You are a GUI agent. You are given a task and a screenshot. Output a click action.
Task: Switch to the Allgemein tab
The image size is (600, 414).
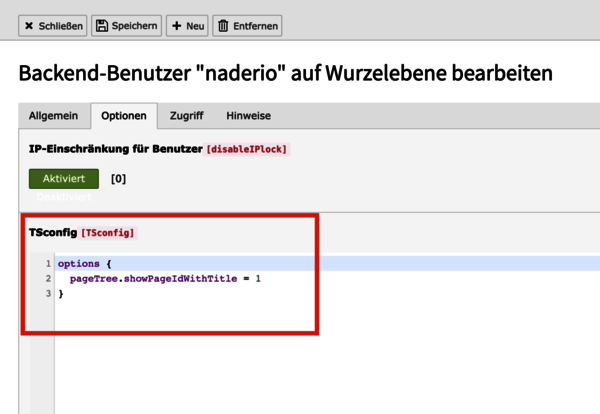click(x=53, y=116)
